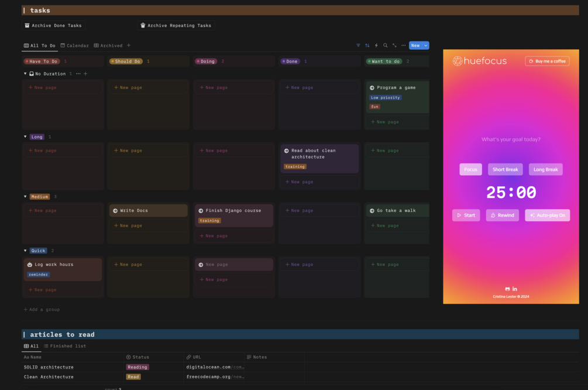Image resolution: width=588 pixels, height=390 pixels.
Task: Click the plus icon beside No Duration
Action: [x=85, y=74]
